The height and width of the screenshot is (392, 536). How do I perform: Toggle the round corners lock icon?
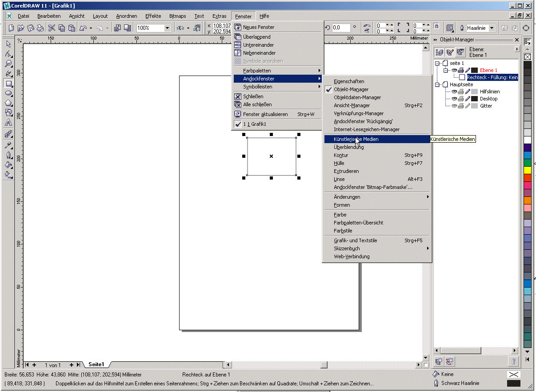click(436, 26)
